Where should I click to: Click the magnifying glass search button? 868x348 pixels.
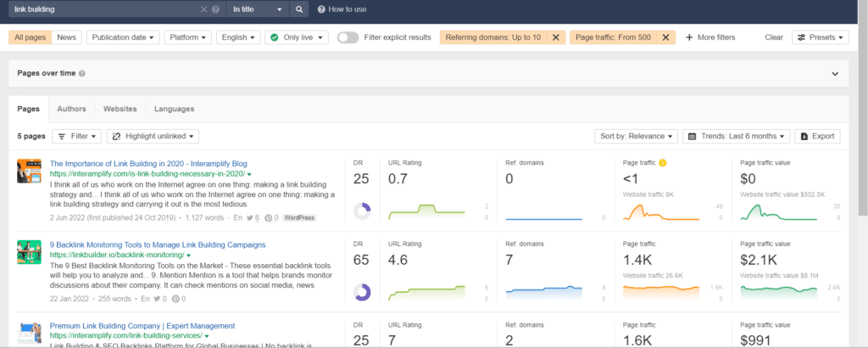[x=299, y=9]
